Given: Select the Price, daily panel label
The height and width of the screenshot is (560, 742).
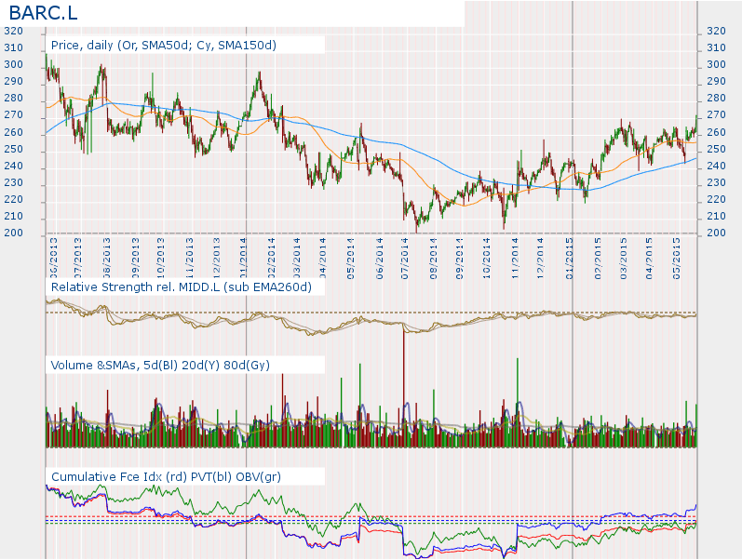Looking at the screenshot, I should click(163, 45).
